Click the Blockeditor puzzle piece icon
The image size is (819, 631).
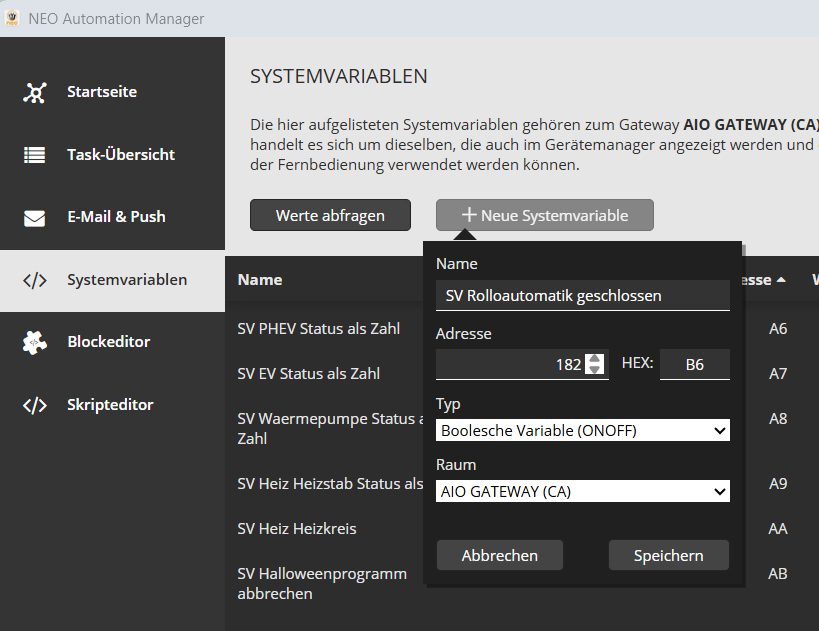(35, 342)
